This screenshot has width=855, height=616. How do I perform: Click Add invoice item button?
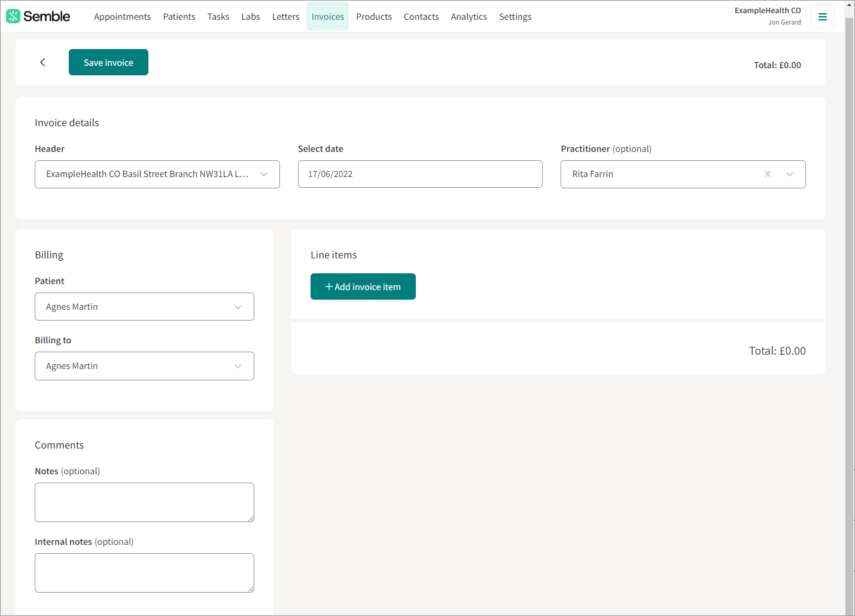coord(363,286)
